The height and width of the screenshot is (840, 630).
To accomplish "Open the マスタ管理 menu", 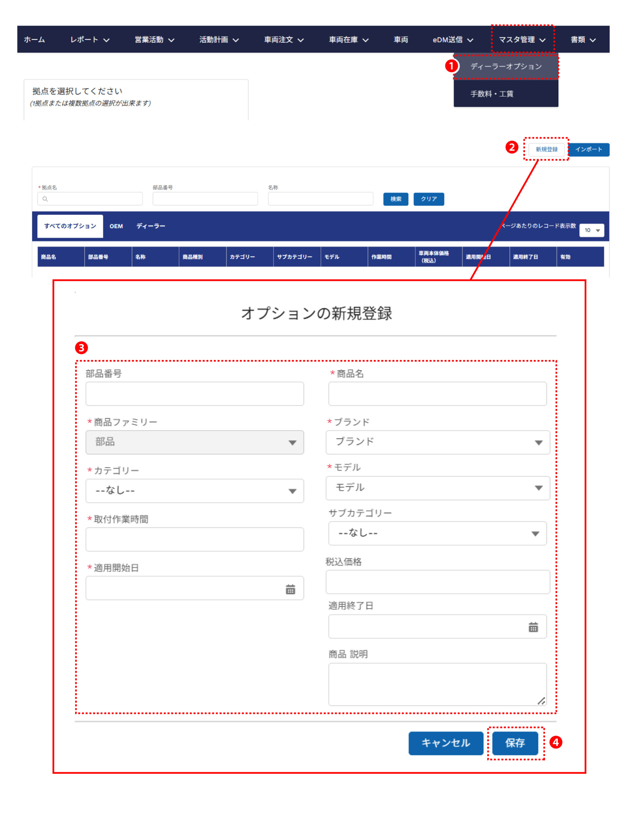I will (x=522, y=40).
